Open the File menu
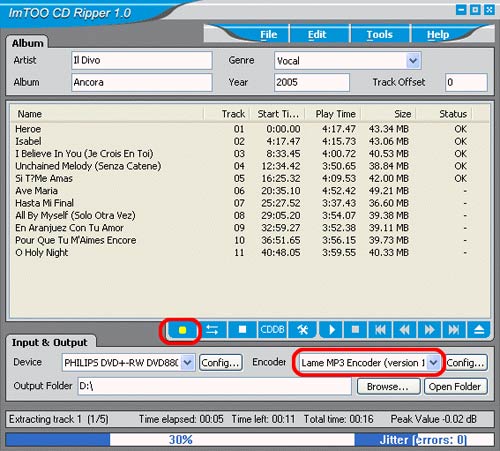The width and height of the screenshot is (500, 451). pyautogui.click(x=268, y=34)
